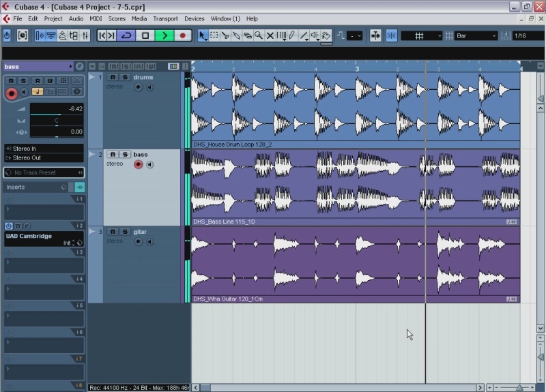Toggle Show Event Infoline button
The width and height of the screenshot is (546, 392).
pyautogui.click(x=51, y=35)
